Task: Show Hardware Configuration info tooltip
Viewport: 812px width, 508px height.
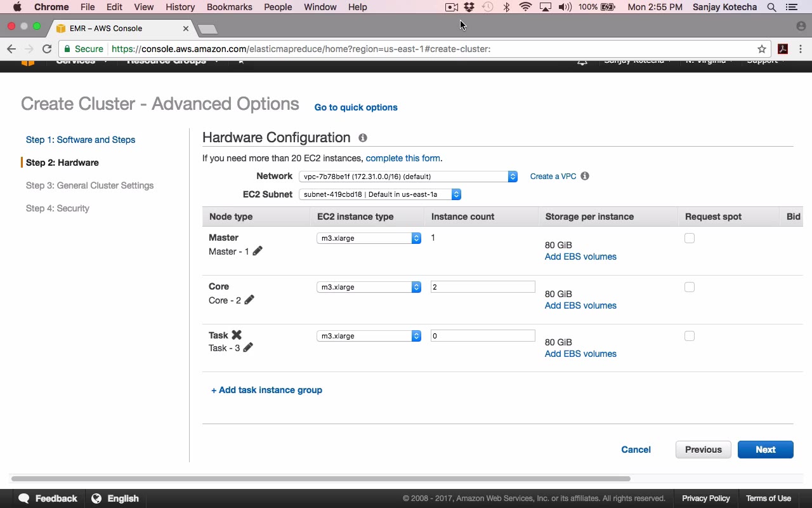Action: click(x=363, y=138)
